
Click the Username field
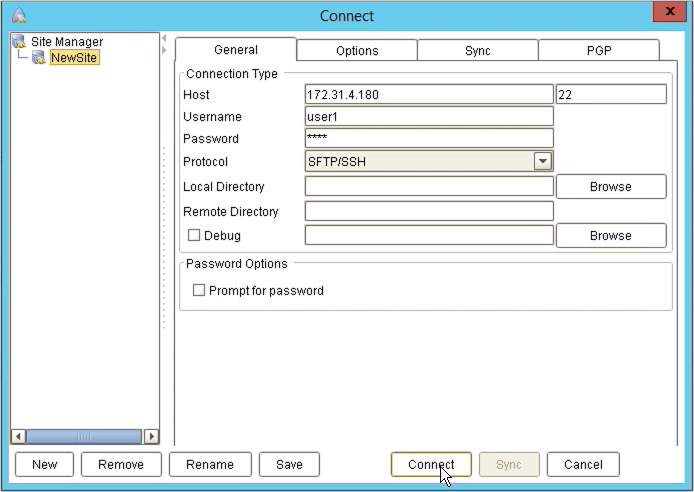click(429, 116)
